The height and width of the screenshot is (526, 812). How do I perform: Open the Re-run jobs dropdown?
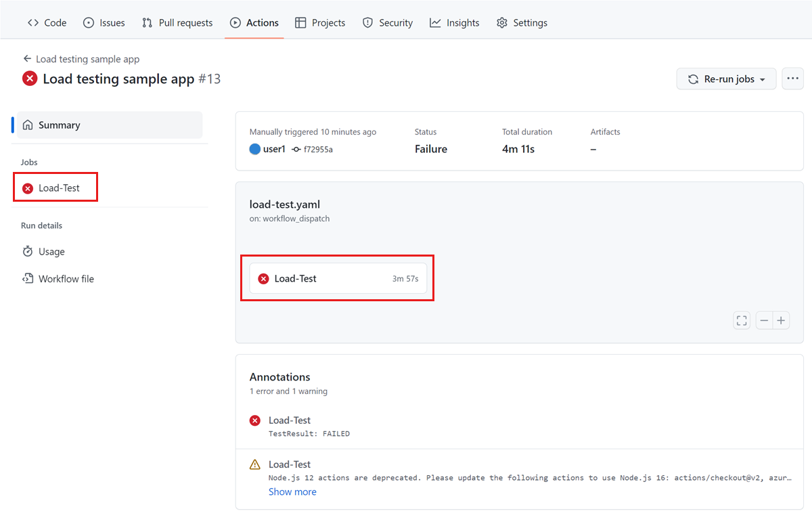click(727, 79)
